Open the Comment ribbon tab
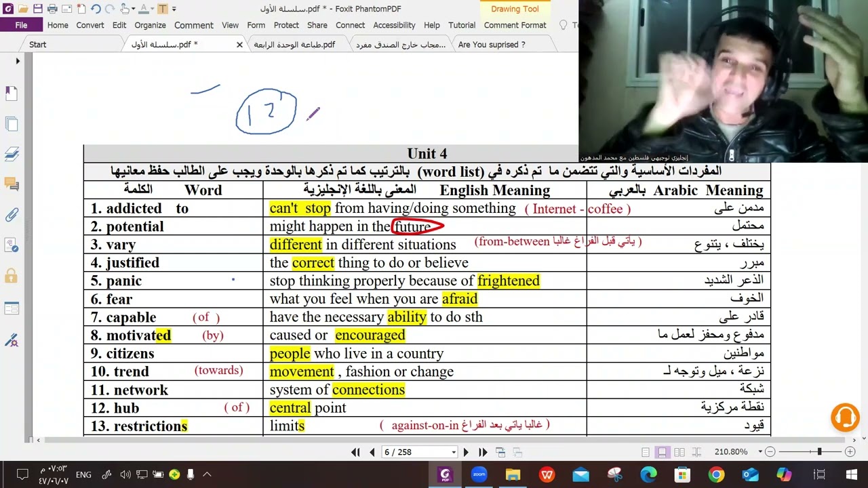868x488 pixels. pos(194,25)
